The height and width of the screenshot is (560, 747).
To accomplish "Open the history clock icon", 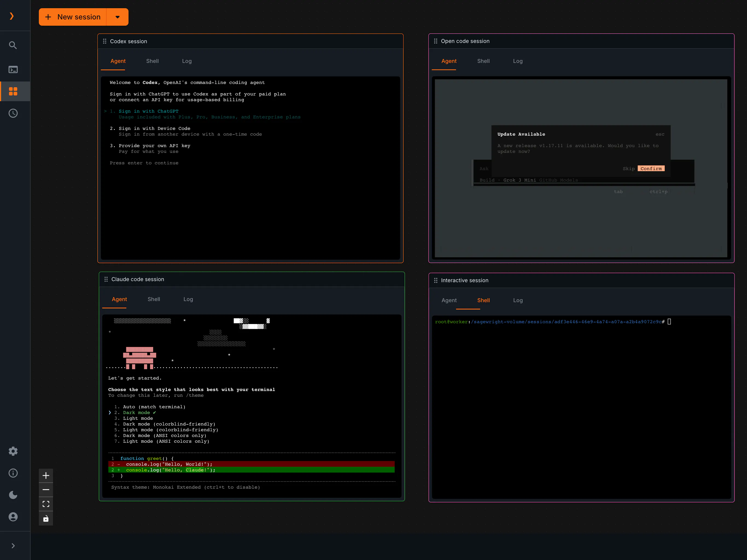I will (13, 113).
